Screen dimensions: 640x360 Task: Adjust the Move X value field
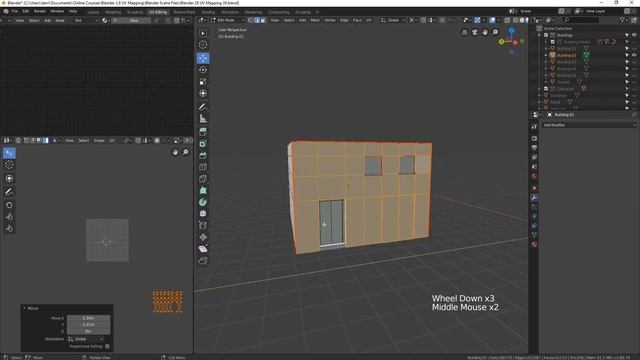[89, 318]
